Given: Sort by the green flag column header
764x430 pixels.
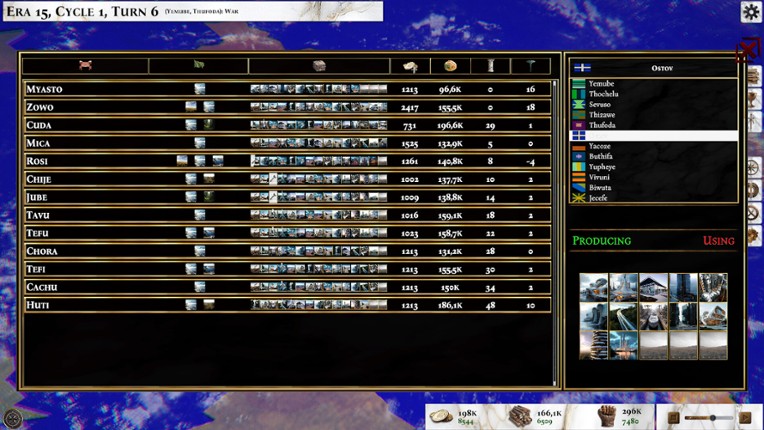Looking at the screenshot, I should coord(198,66).
